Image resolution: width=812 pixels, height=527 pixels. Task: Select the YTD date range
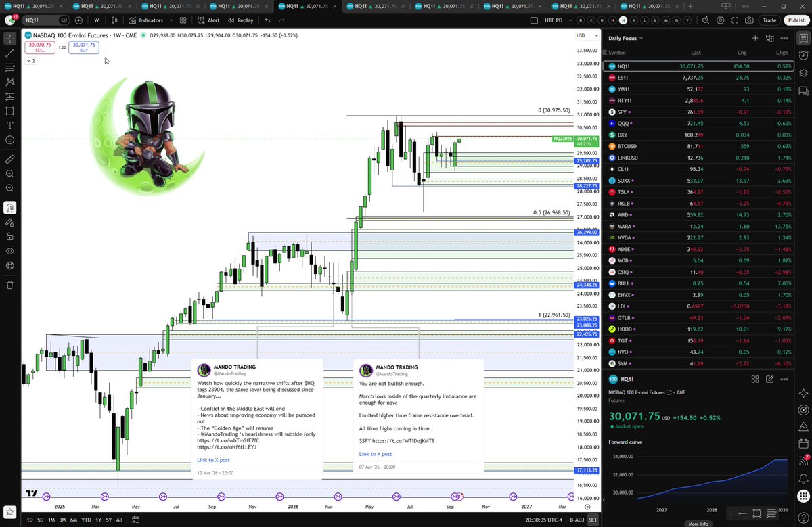[x=86, y=519]
